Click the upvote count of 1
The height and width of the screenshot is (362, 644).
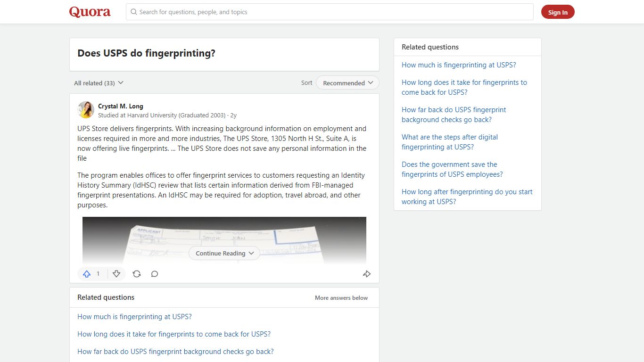pos(98,274)
